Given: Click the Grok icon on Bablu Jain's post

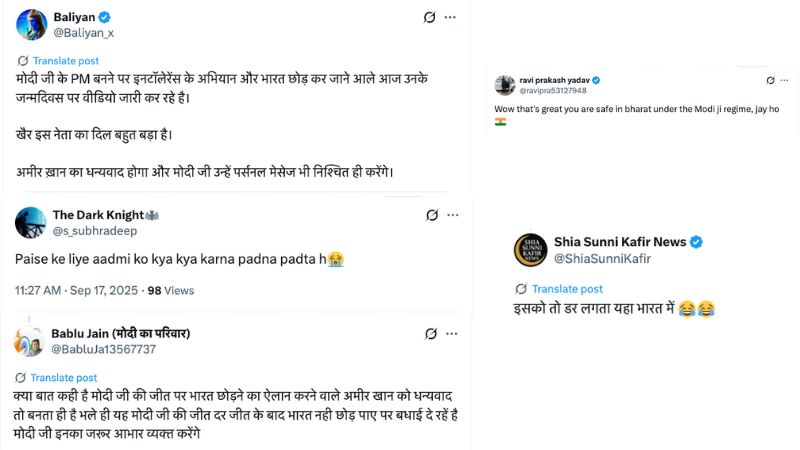Looking at the screenshot, I should click(x=432, y=334).
